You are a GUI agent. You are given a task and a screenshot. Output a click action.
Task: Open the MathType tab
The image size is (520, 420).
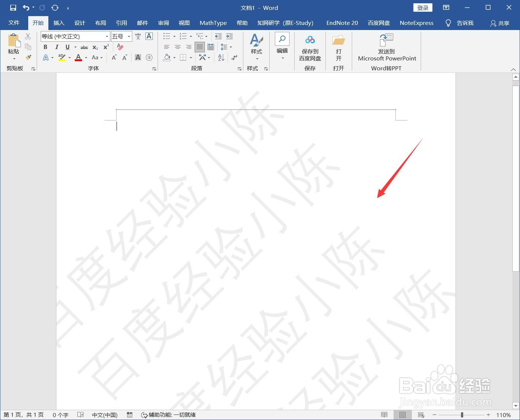coord(213,23)
